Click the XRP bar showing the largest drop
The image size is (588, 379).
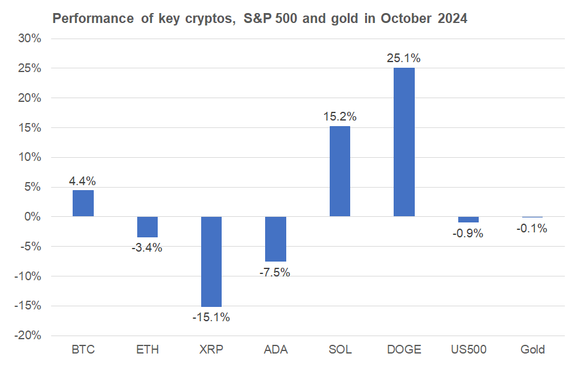[x=211, y=262]
